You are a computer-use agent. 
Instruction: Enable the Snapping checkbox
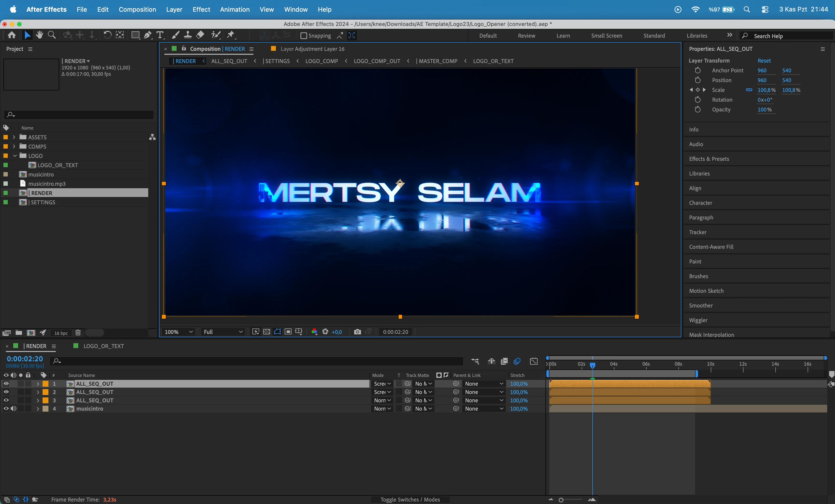(304, 36)
